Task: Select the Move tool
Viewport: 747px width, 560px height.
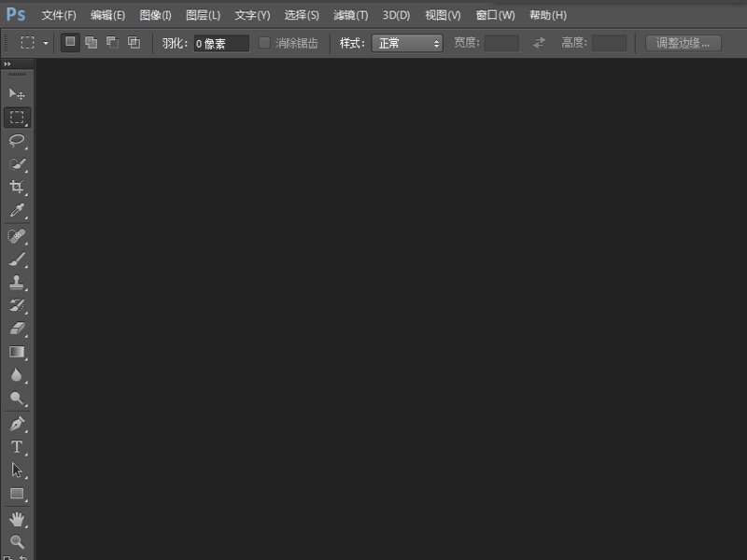Action: pyautogui.click(x=16, y=93)
